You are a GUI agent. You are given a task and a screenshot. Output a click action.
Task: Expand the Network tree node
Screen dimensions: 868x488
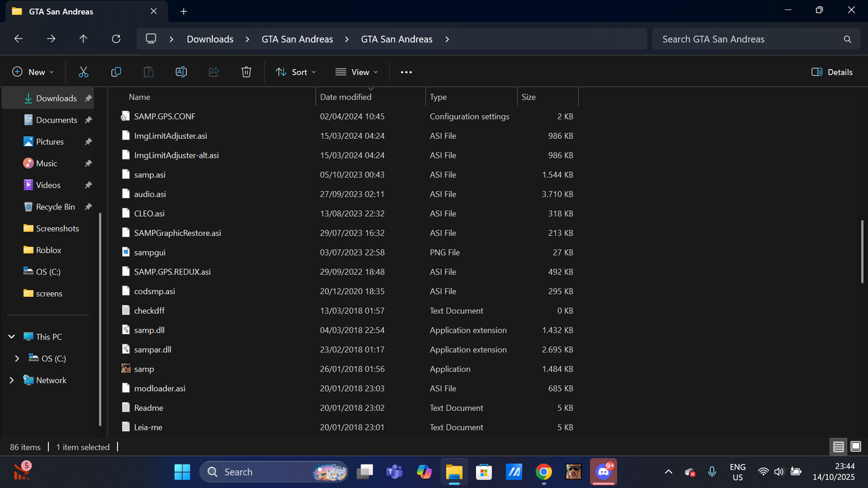click(12, 380)
